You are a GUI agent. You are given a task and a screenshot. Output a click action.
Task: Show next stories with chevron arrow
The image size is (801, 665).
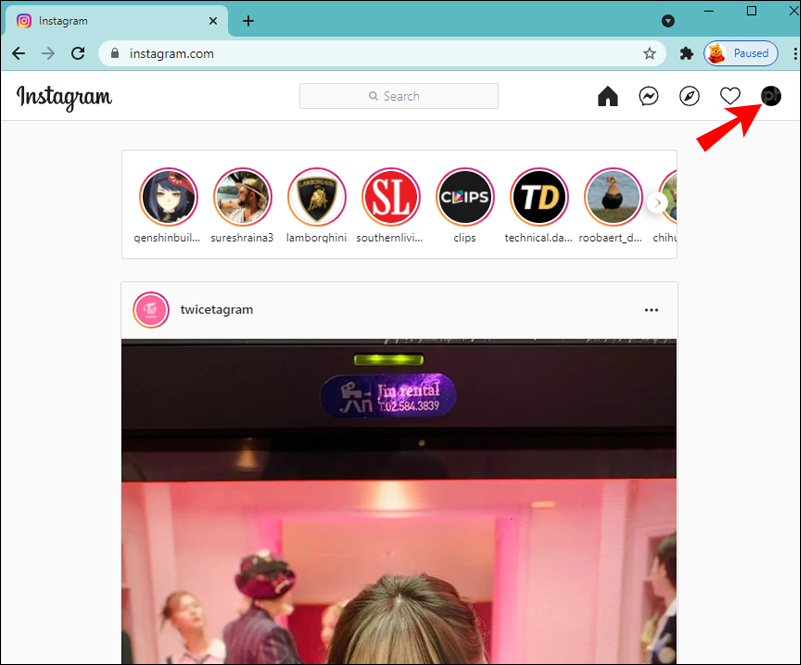tap(657, 203)
